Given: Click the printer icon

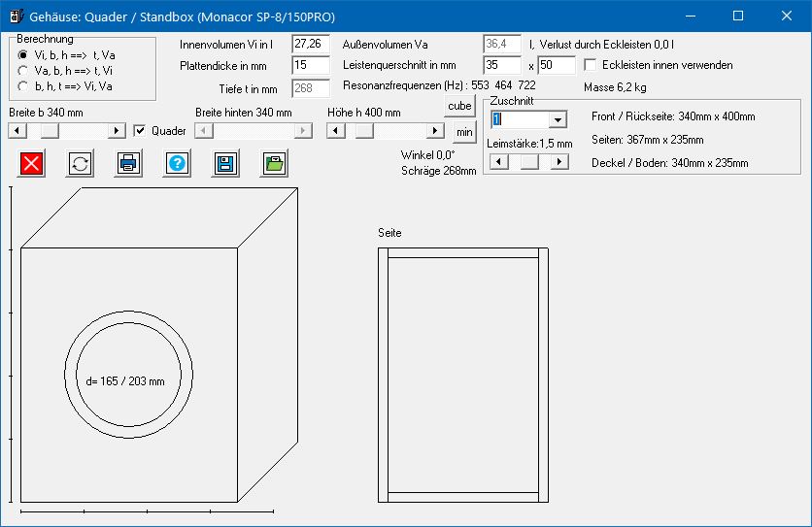Looking at the screenshot, I should click(x=128, y=164).
